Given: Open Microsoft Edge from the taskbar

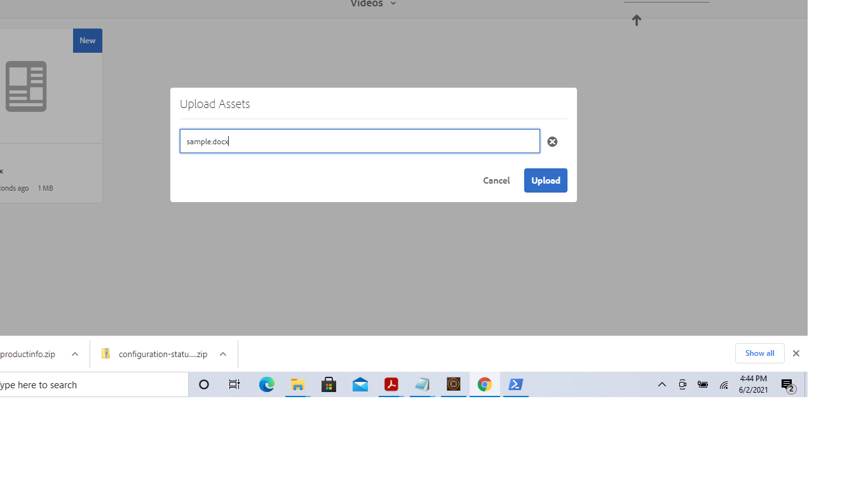Looking at the screenshot, I should 266,384.
